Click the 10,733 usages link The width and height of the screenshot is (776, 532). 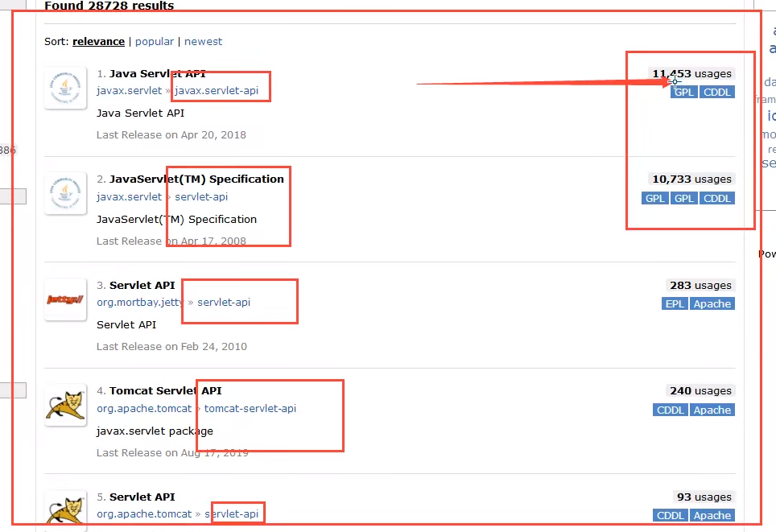coord(691,179)
